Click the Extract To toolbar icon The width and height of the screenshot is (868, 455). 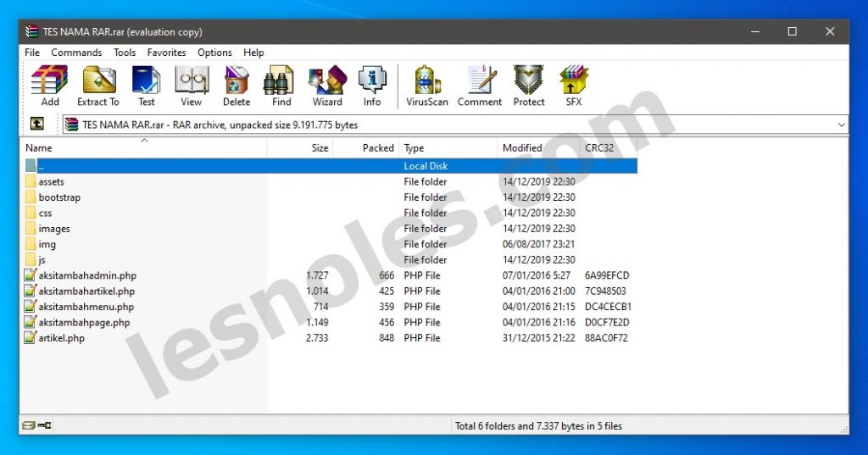[98, 86]
